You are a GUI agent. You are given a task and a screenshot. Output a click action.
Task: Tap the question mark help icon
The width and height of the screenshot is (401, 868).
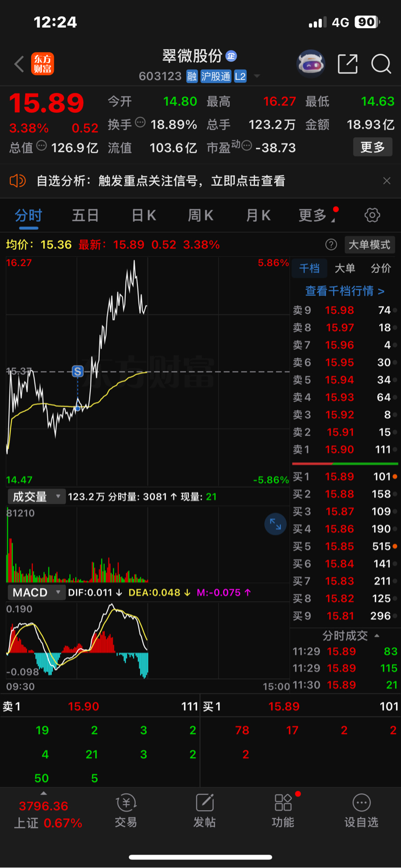point(331,244)
